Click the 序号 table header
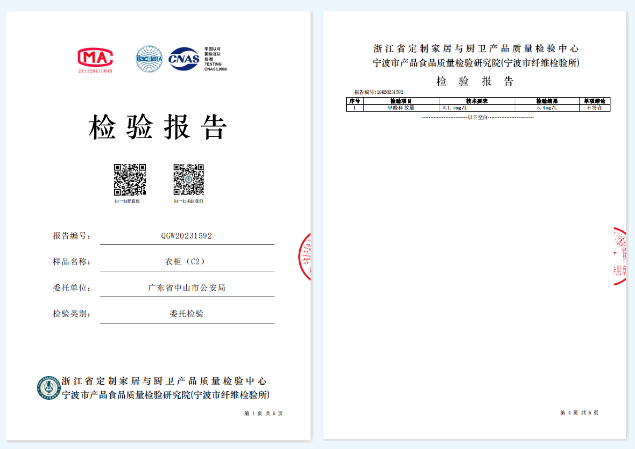Image resolution: width=635 pixels, height=449 pixels. (x=355, y=101)
